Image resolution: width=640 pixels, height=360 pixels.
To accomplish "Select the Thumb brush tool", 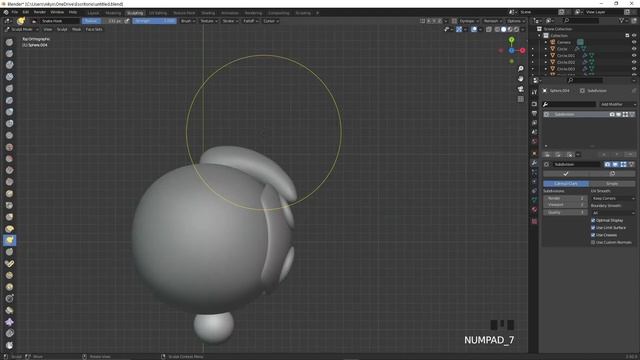I will (9, 252).
